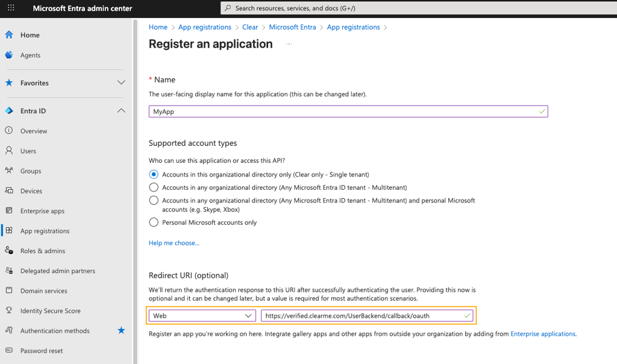Collapse the Entra ID section chevron
This screenshot has width=617, height=364.
[x=121, y=110]
